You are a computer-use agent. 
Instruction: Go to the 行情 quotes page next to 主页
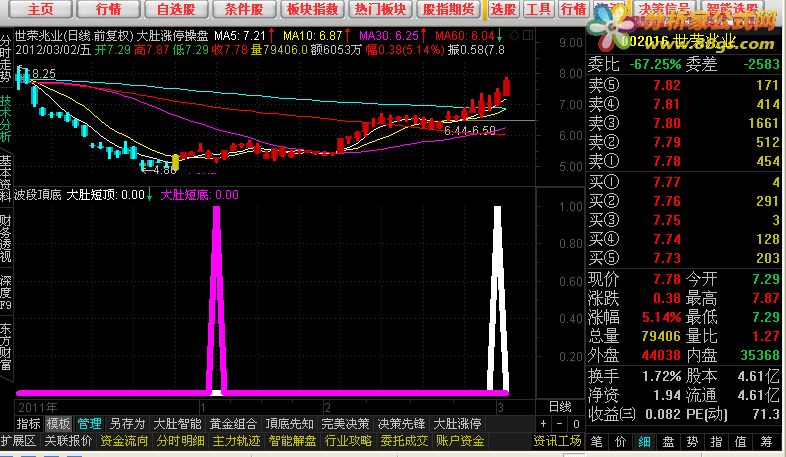pos(108,9)
